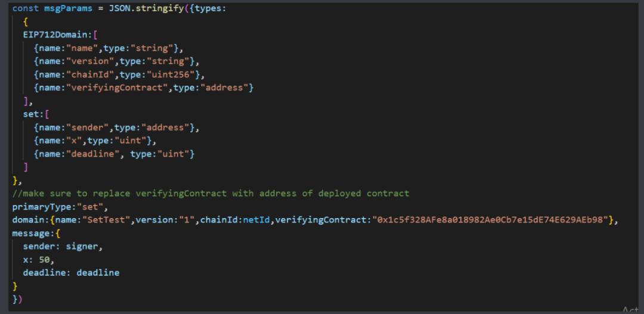
Task: Click the 'set:' array key
Action: [33, 114]
